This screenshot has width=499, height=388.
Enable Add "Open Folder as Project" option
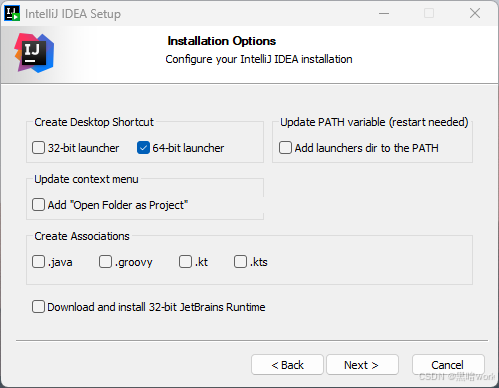(x=38, y=205)
